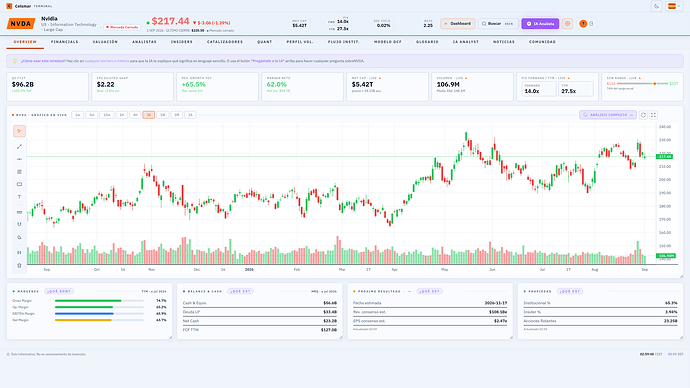Switch to the Valuación tab
This screenshot has height=388, width=690.
click(105, 42)
